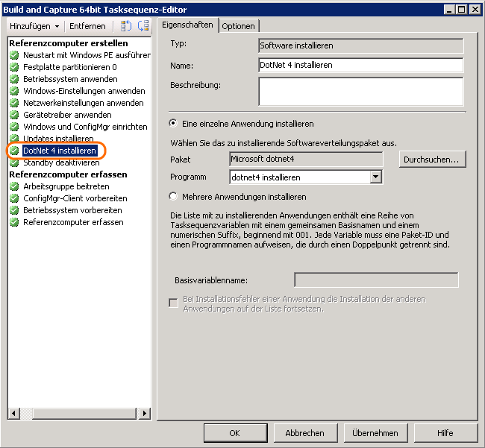Expand the Programm combo box
Screen dimensions: 485x448
coord(375,177)
